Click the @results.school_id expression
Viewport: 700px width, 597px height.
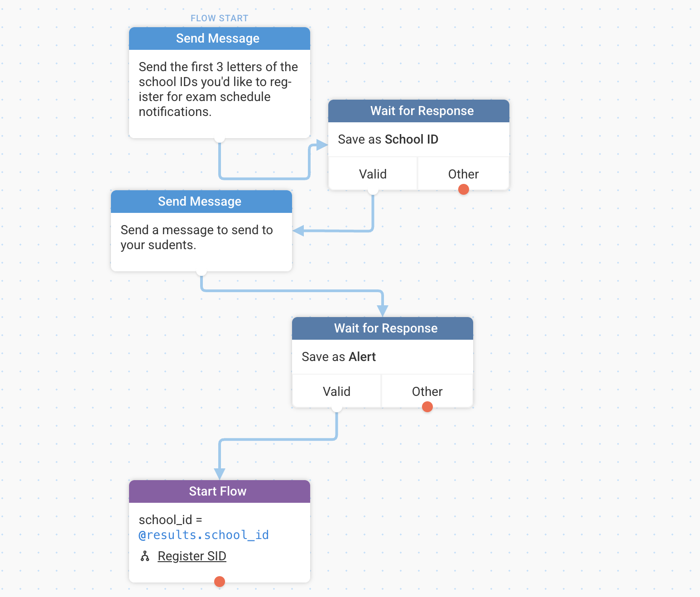[204, 535]
